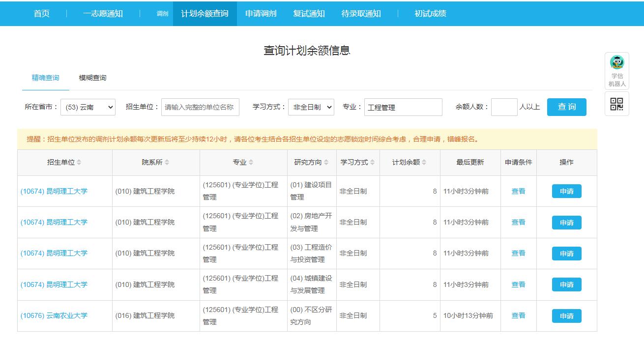The height and width of the screenshot is (341, 644).
Task: View conditions for 建设项目管理 row
Action: tap(519, 191)
